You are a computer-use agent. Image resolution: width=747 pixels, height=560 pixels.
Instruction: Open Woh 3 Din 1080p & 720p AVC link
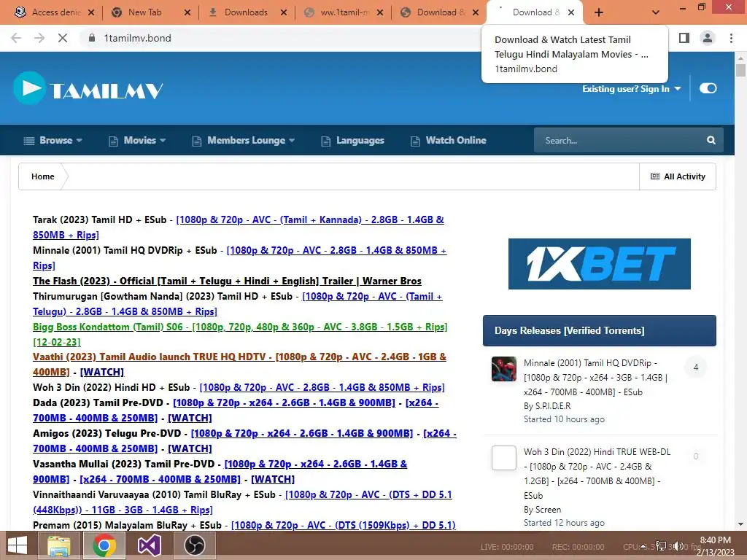coord(322,387)
